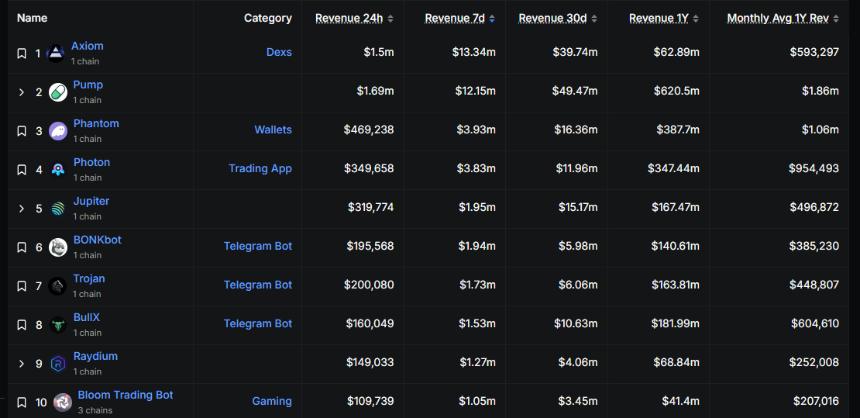Open the Phantom protocol link
The image size is (860, 418).
pos(96,123)
